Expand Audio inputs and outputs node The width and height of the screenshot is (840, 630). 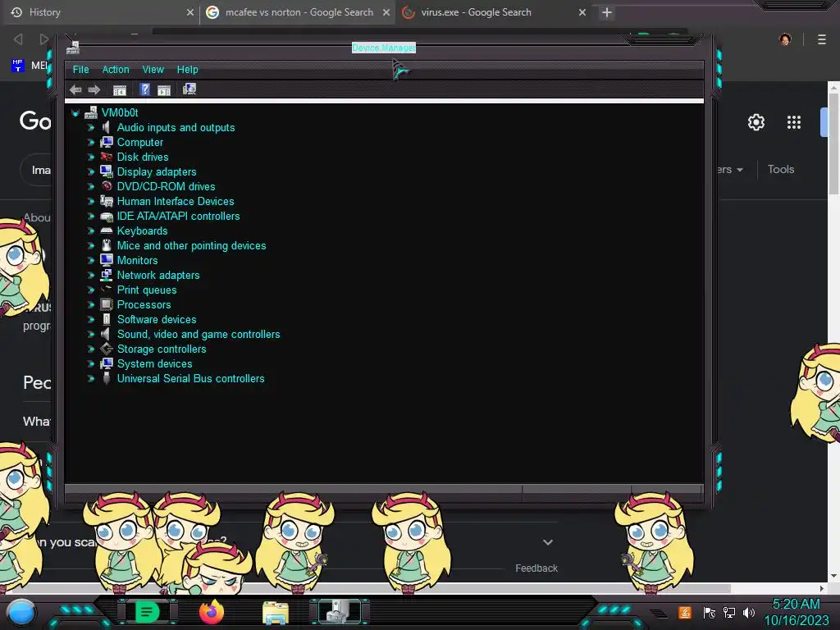coord(91,127)
